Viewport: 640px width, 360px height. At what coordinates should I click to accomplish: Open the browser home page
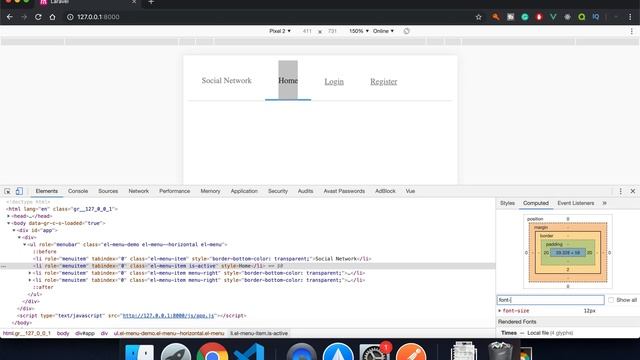click(x=52, y=17)
